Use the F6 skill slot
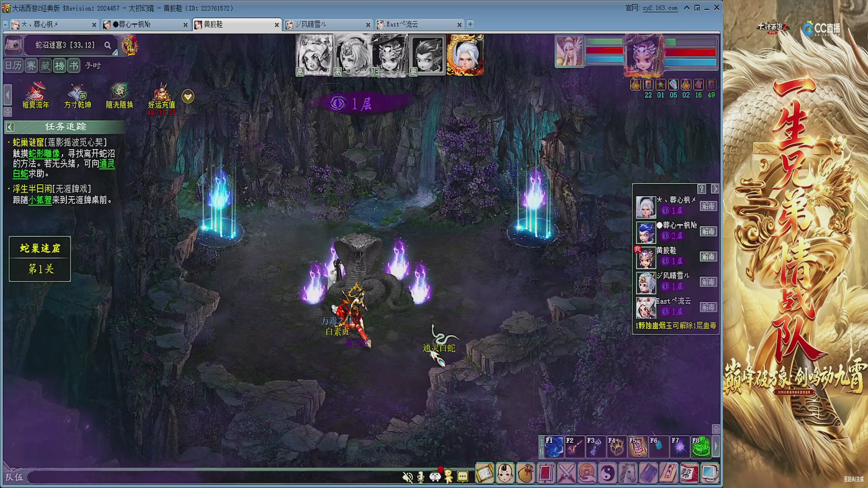 click(x=658, y=446)
